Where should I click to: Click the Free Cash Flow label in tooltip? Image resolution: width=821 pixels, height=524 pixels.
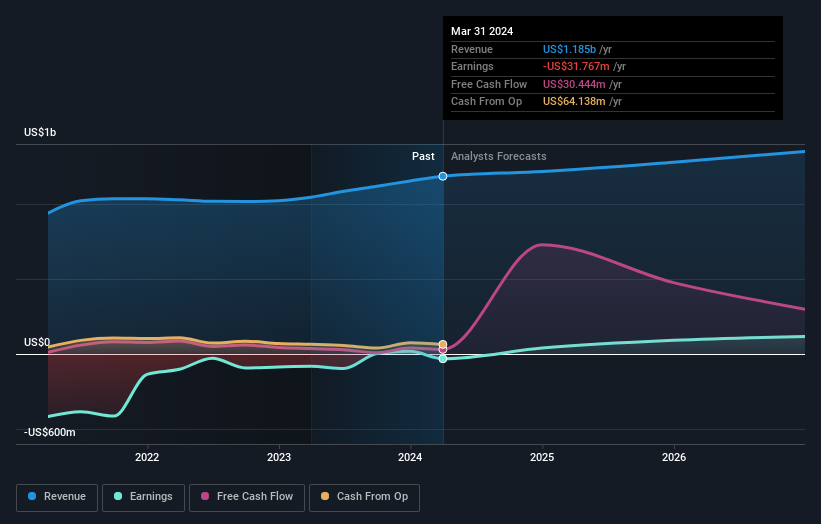click(489, 84)
